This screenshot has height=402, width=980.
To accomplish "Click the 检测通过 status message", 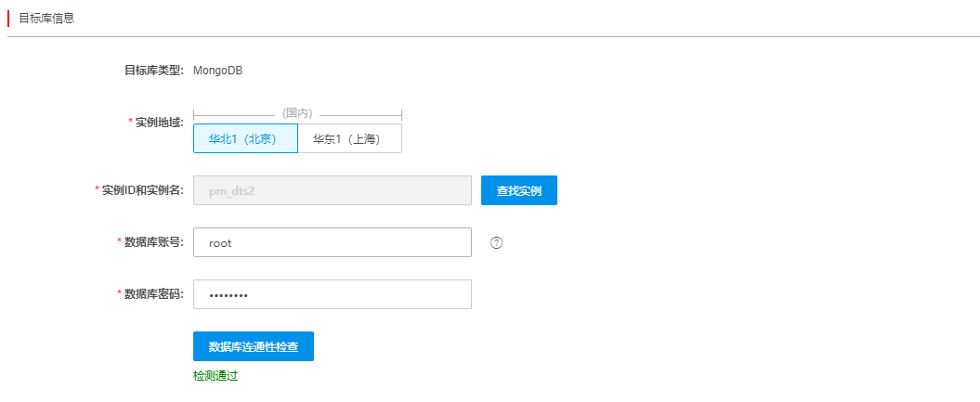I will tap(216, 376).
